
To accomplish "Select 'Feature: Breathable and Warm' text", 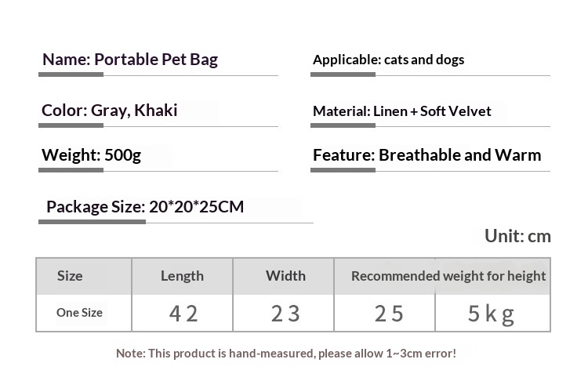I will pyautogui.click(x=426, y=155).
